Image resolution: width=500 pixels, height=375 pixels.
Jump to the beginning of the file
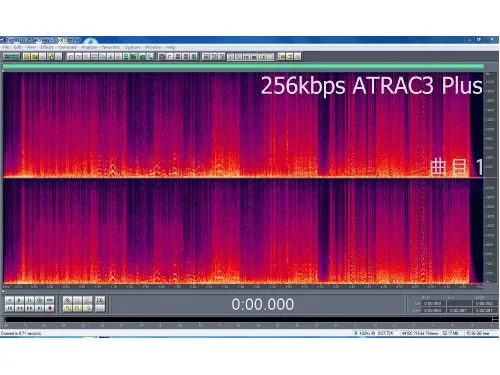(x=9, y=308)
